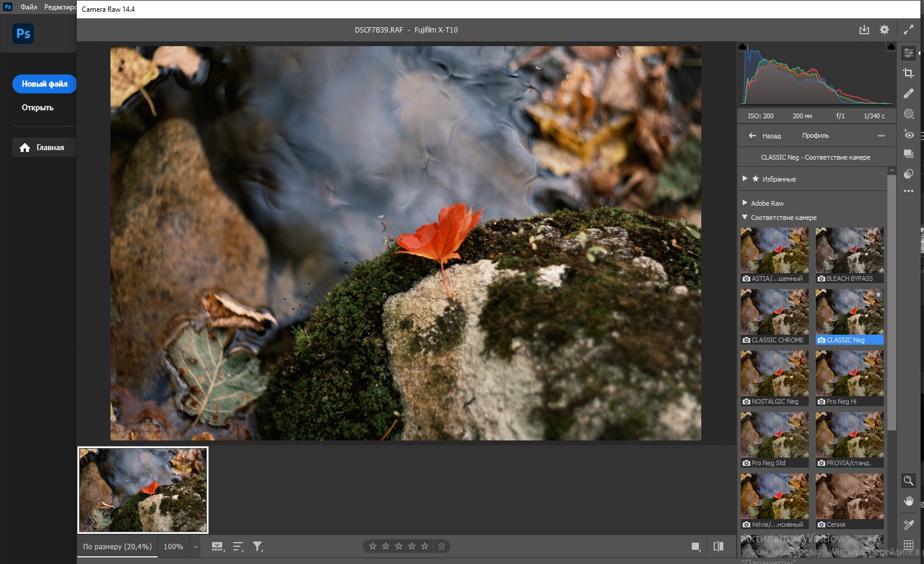This screenshot has height=564, width=924.
Task: Select the CLASSIC Neg profile
Action: coord(850,317)
